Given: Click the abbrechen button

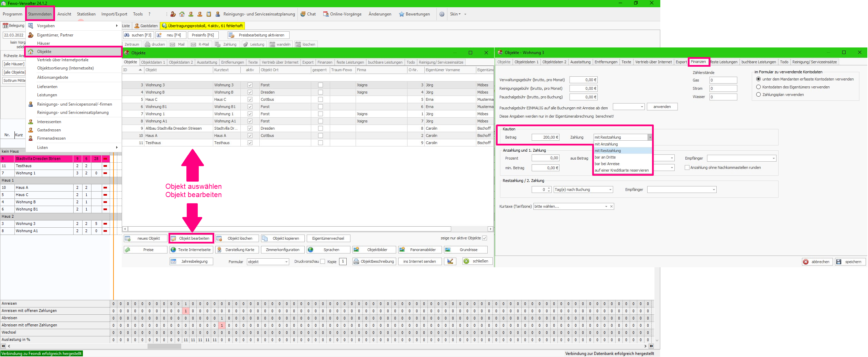Looking at the screenshot, I should click(817, 262).
